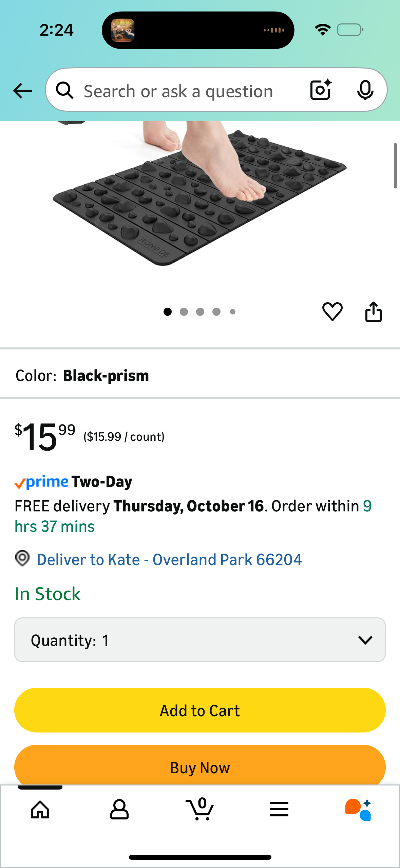Expand the Quantity dropdown
The height and width of the screenshot is (868, 400).
200,640
